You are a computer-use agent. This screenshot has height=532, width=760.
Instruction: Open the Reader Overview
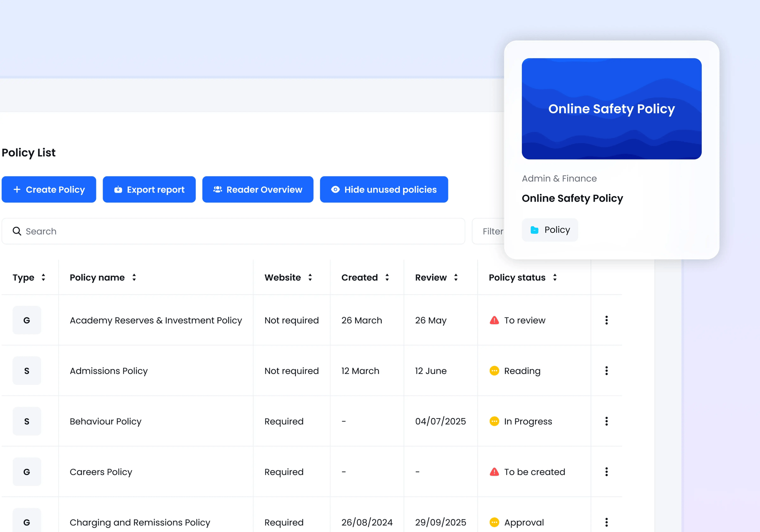258,189
